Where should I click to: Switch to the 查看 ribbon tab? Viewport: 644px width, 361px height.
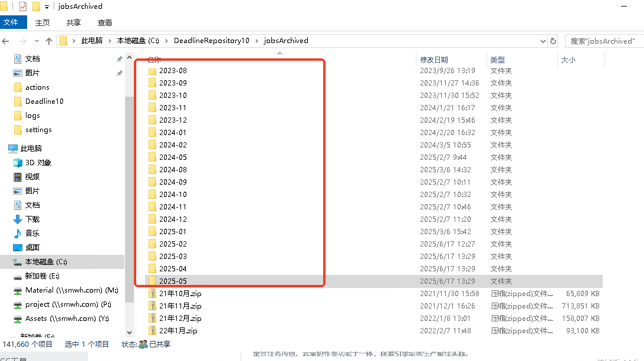click(x=105, y=22)
